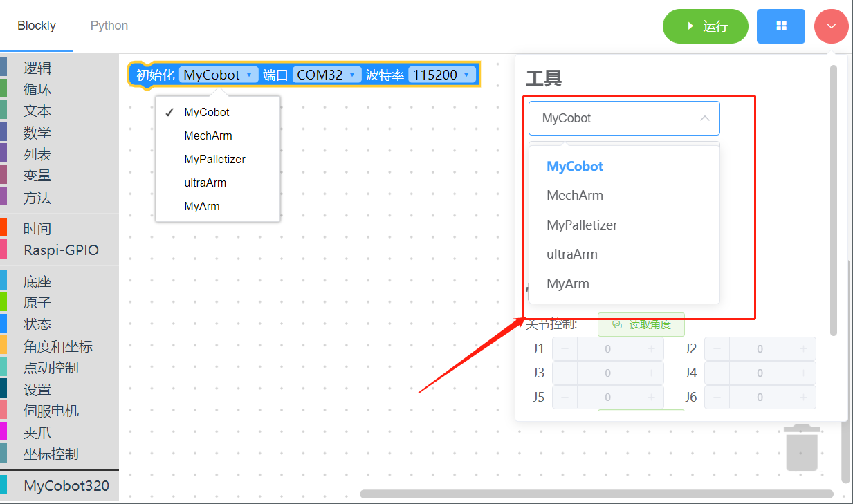Open the Raspi-GPIO toolbox category
The image size is (853, 504).
pos(59,250)
